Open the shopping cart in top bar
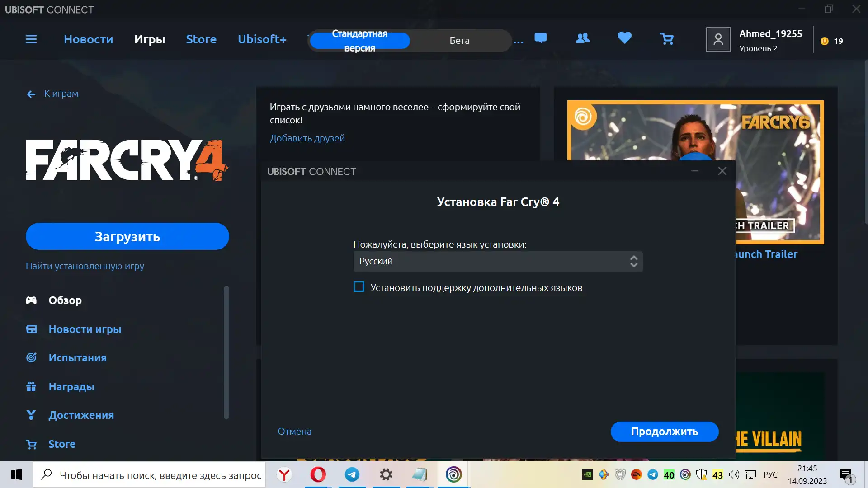868x488 pixels. pyautogui.click(x=667, y=39)
